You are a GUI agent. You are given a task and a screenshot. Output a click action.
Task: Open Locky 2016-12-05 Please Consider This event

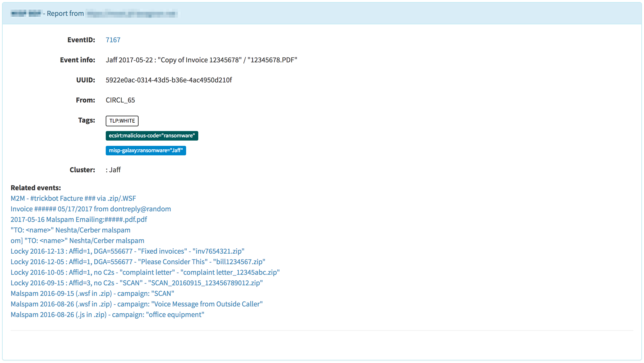click(138, 262)
